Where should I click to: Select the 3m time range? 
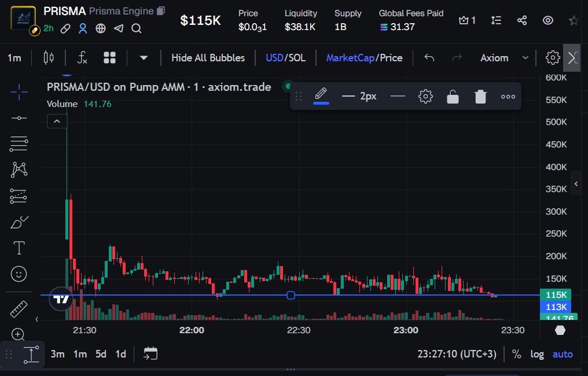coord(57,354)
